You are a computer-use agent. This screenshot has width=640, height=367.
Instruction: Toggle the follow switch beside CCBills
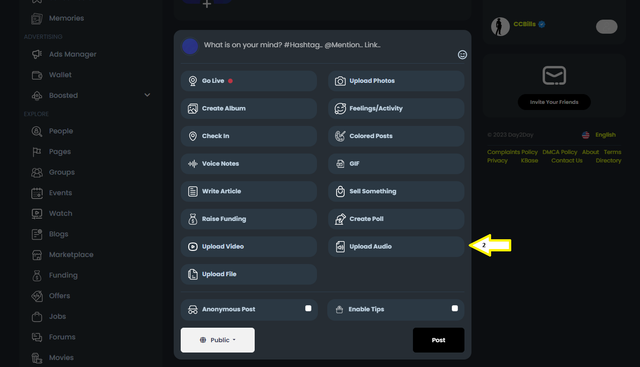pos(607,27)
